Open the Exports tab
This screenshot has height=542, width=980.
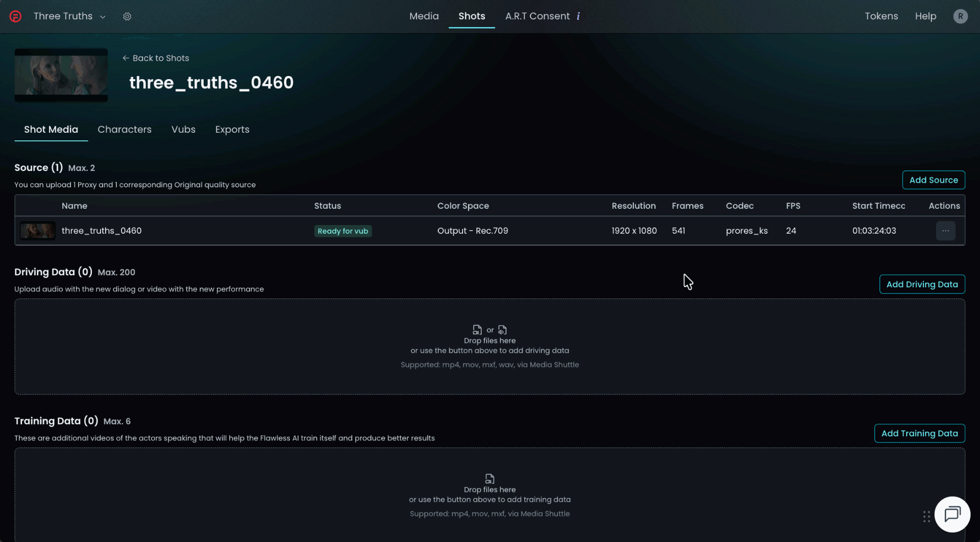232,130
